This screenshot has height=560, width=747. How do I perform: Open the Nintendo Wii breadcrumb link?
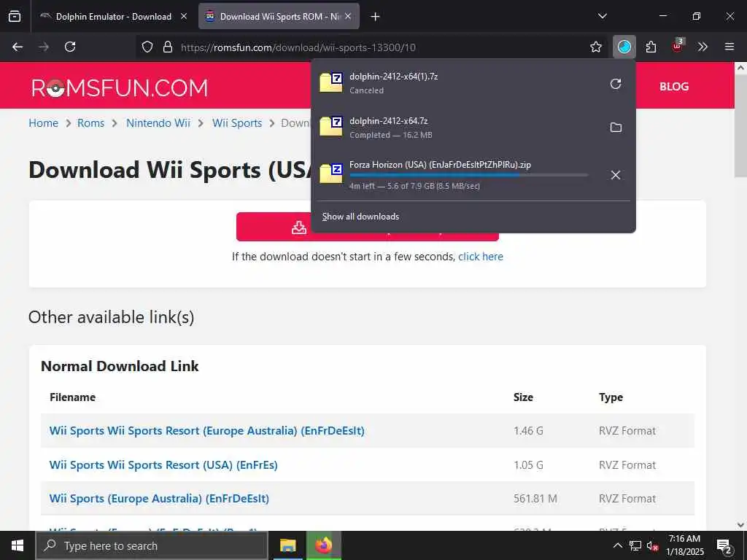158,122
